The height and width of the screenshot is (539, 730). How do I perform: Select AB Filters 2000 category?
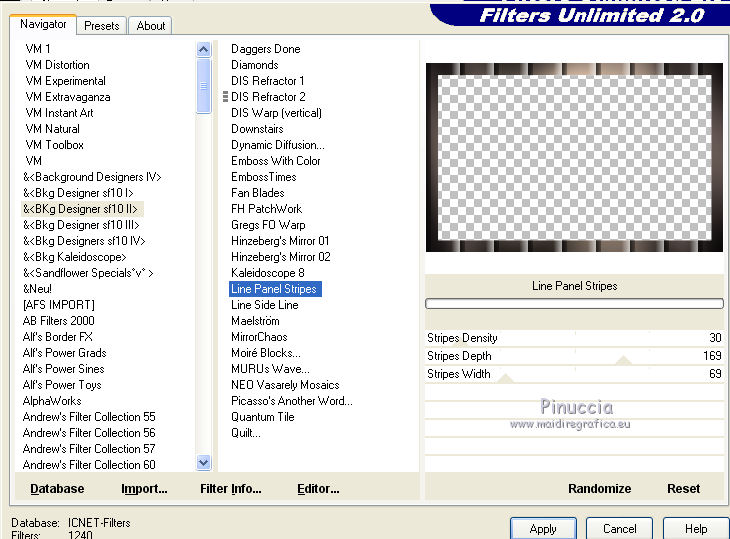(59, 321)
